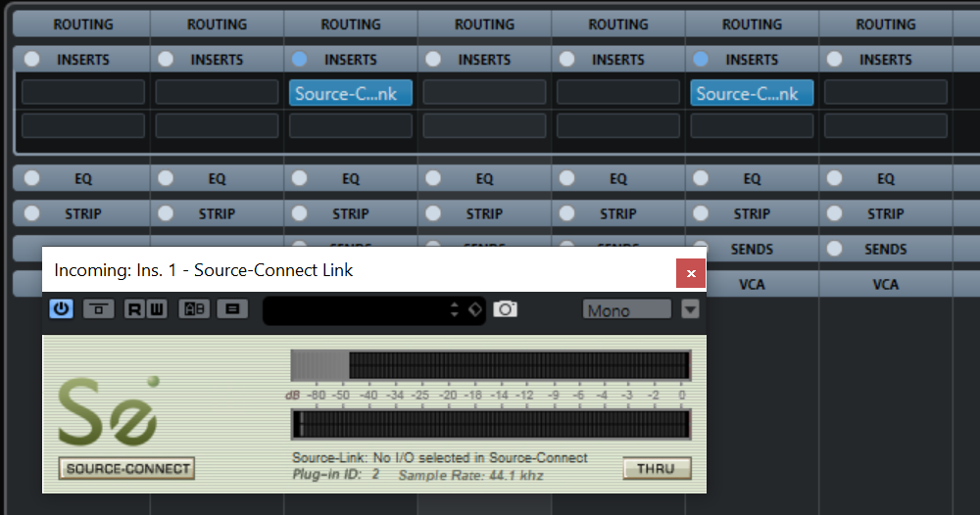Enable Read automation (R) button

134,309
